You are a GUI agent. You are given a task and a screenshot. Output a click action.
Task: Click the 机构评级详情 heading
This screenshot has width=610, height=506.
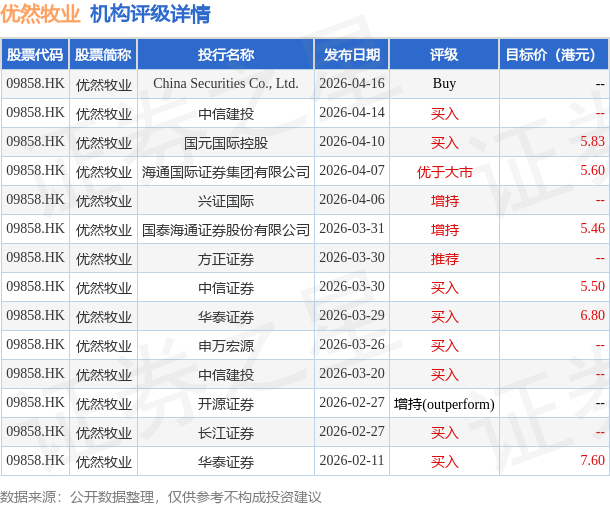[150, 14]
